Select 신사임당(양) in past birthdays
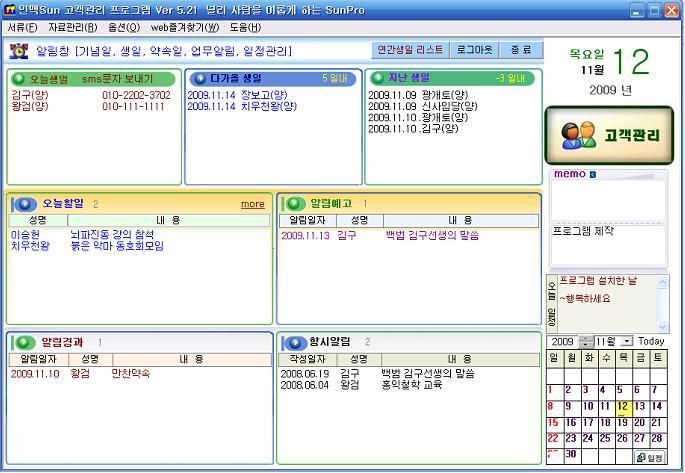Viewport: 685px width, 473px height. click(423, 107)
